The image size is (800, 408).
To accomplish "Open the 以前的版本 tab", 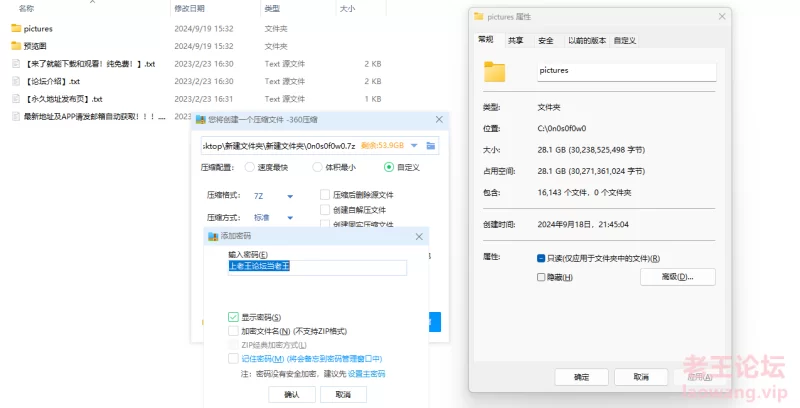I will coord(586,41).
